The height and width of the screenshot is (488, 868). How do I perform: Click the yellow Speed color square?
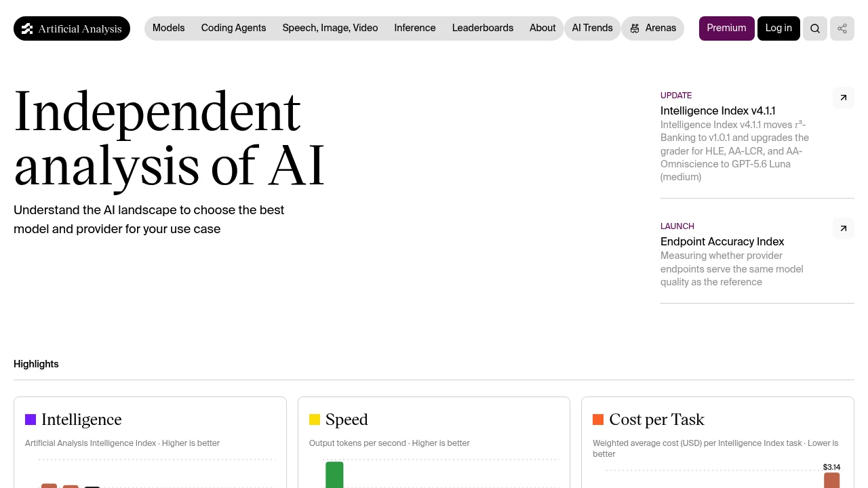[x=315, y=420]
